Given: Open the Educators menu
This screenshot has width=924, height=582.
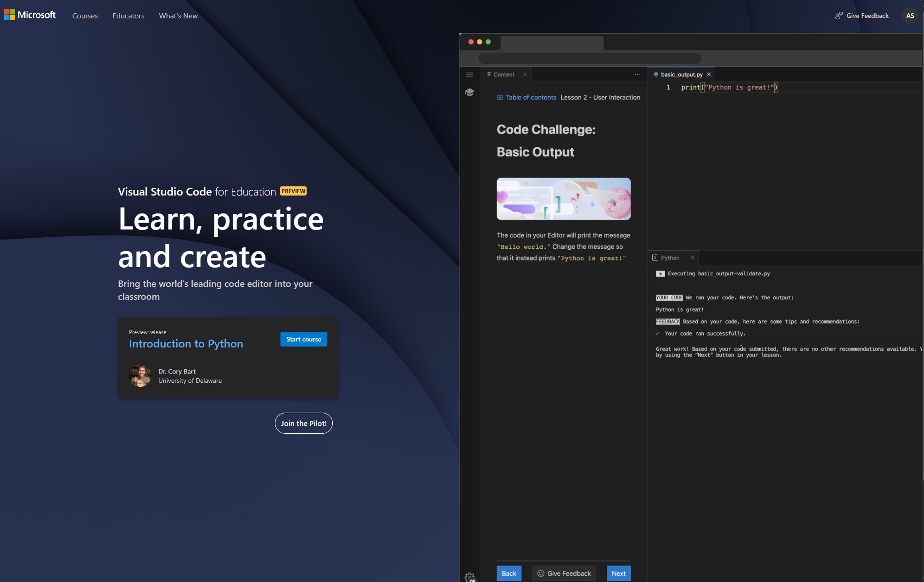Looking at the screenshot, I should click(128, 16).
